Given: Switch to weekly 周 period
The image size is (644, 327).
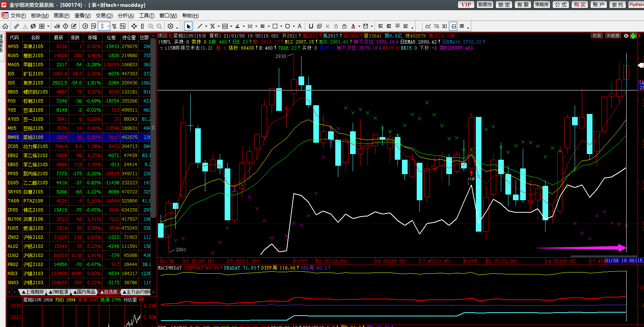Looking at the screenshot, I should pos(462,26).
